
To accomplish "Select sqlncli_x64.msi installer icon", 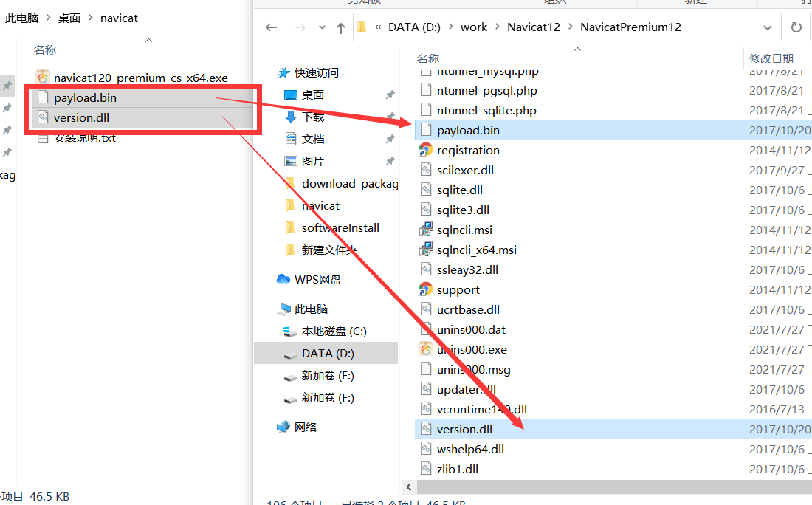I will pos(426,250).
